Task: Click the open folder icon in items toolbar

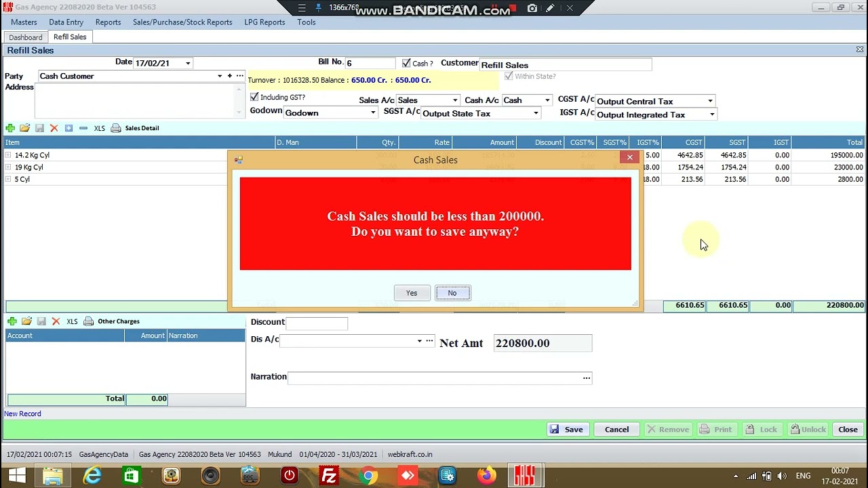Action: 24,128
